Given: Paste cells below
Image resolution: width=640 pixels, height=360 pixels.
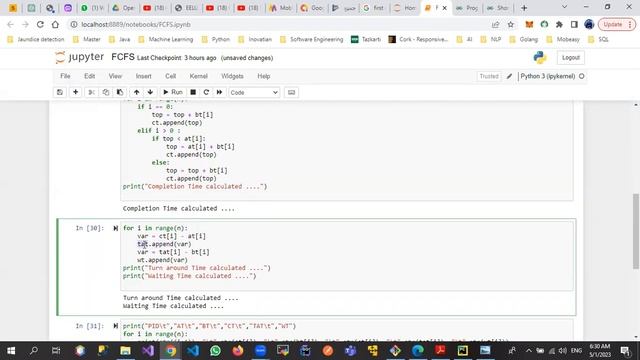Looking at the screenshot, I should pos(120,92).
